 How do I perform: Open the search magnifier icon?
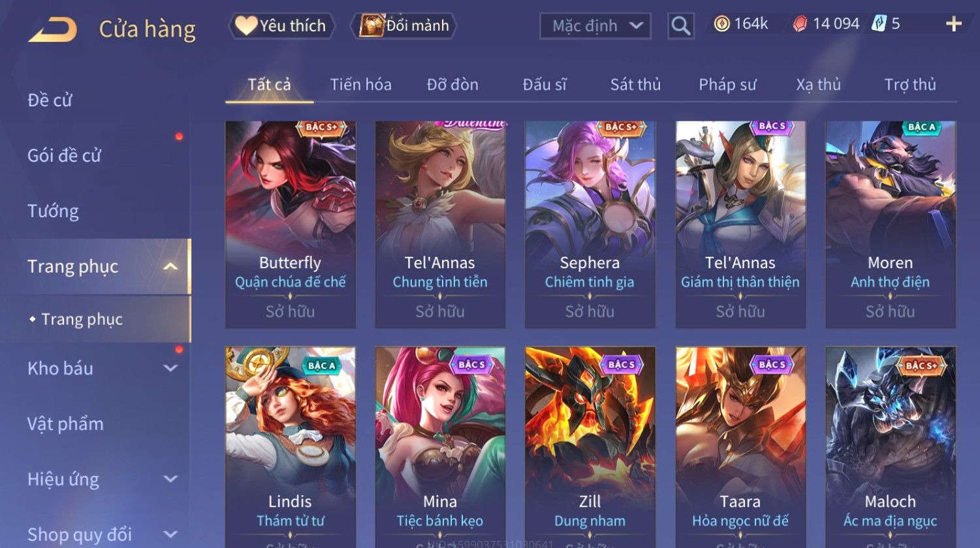click(x=681, y=26)
